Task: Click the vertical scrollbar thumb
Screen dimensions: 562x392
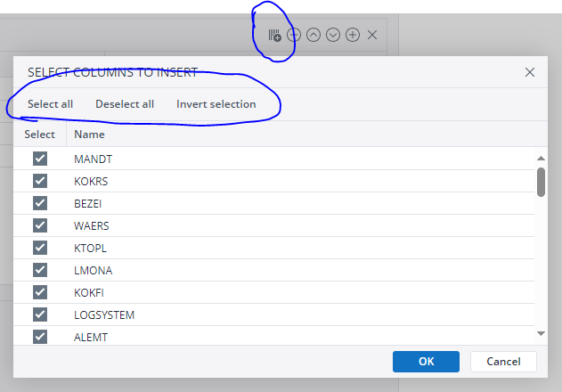Action: coord(541,181)
